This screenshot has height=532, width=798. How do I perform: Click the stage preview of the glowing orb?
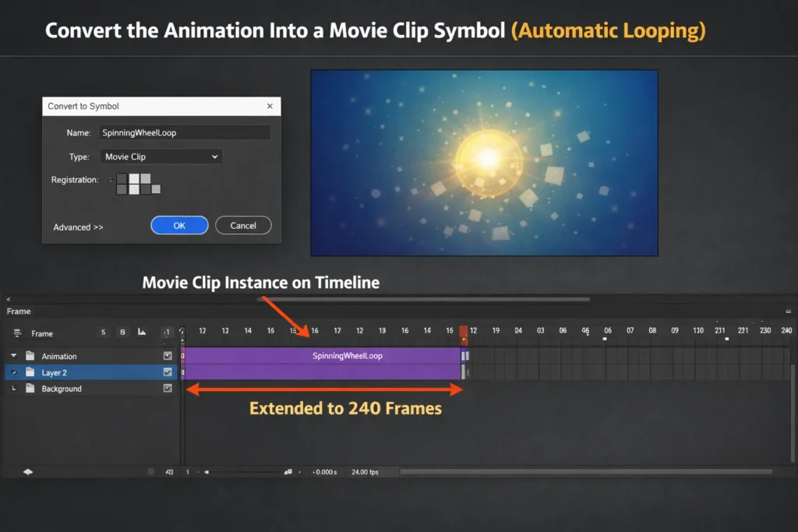(x=484, y=163)
